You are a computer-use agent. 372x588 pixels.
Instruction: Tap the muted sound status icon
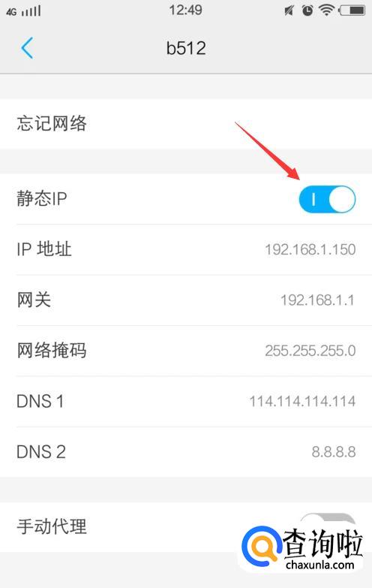coord(289,11)
